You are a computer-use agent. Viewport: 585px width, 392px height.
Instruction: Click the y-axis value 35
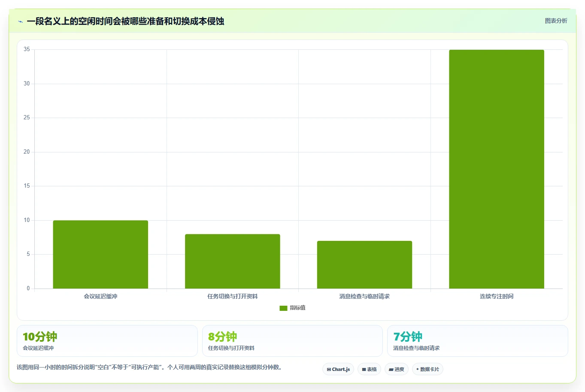pos(27,49)
